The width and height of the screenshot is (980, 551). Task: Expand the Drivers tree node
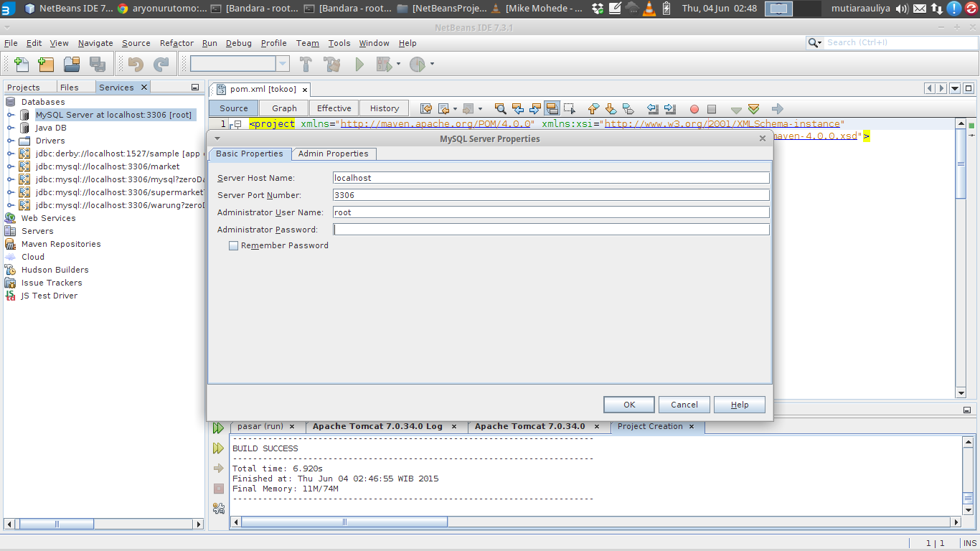11,141
